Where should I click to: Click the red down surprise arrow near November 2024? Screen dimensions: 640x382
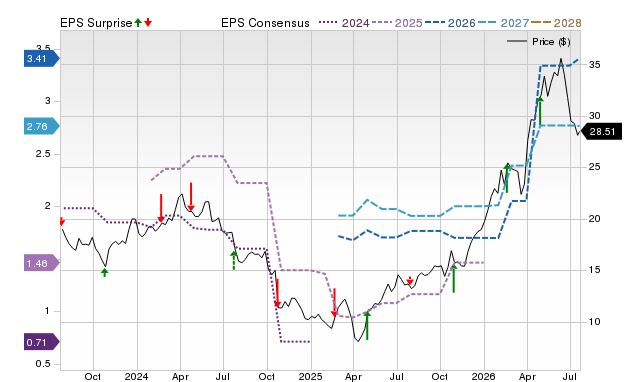[278, 293]
